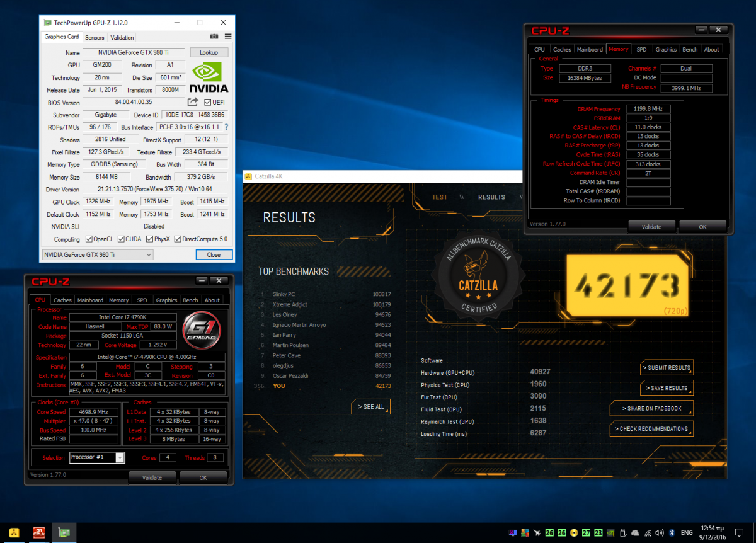Image resolution: width=756 pixels, height=543 pixels.
Task: Open the Mainboard tab in CPU window
Action: (x=90, y=300)
